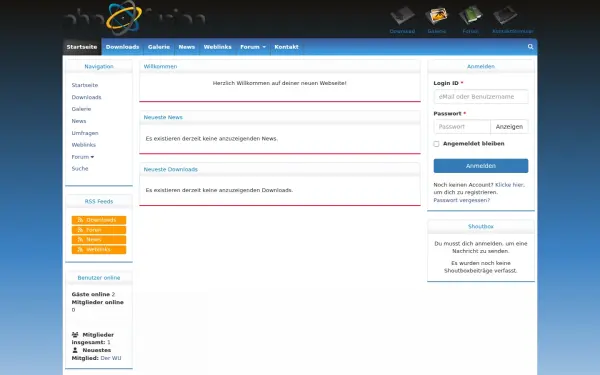Click the RSS Feeds panel heading
The width and height of the screenshot is (600, 375).
tap(99, 201)
